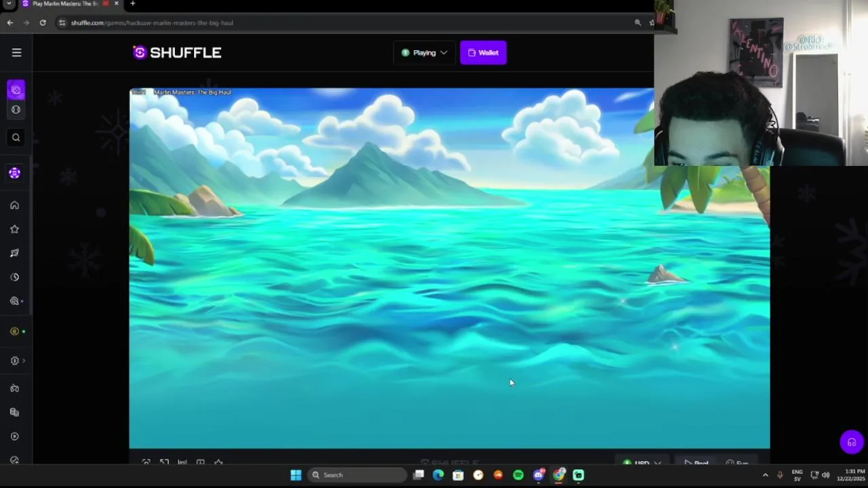Image resolution: width=868 pixels, height=488 pixels.
Task: Open the Wallet button
Action: (x=483, y=53)
